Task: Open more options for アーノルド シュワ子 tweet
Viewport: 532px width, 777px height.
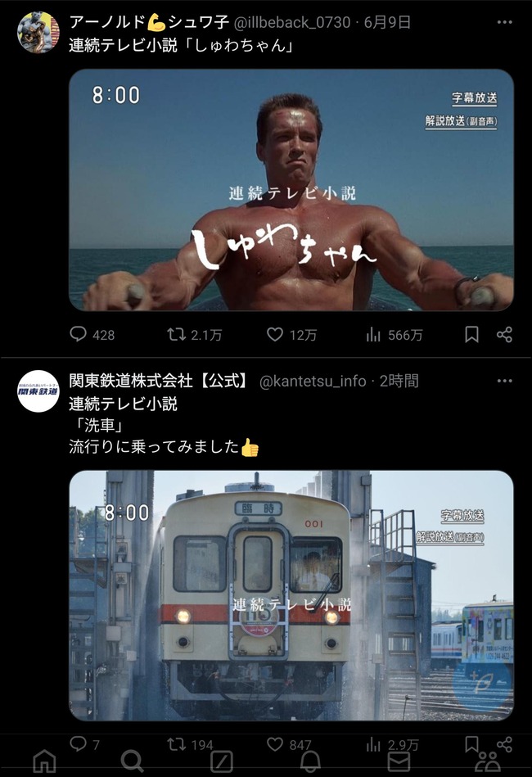Action: [504, 22]
